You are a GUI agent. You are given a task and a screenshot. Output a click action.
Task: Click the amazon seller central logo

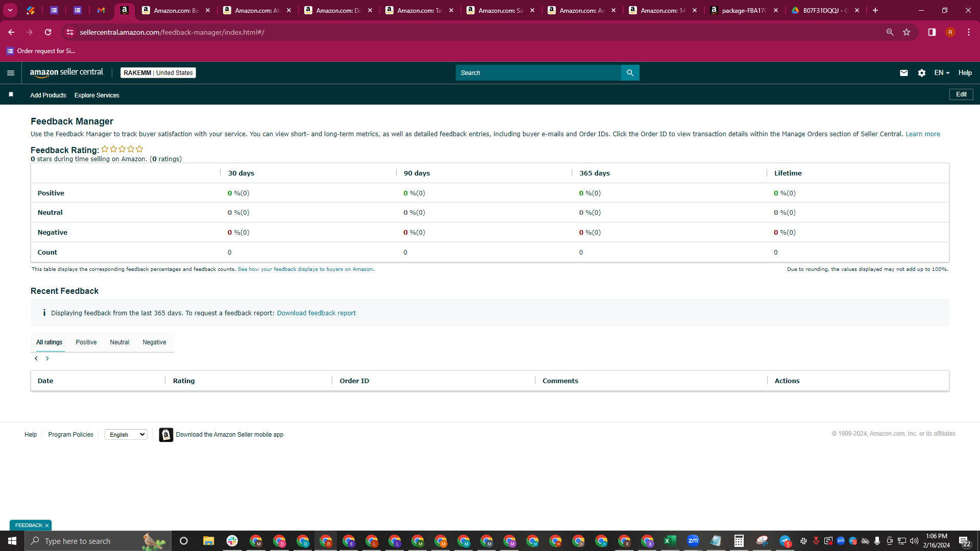pyautogui.click(x=66, y=72)
